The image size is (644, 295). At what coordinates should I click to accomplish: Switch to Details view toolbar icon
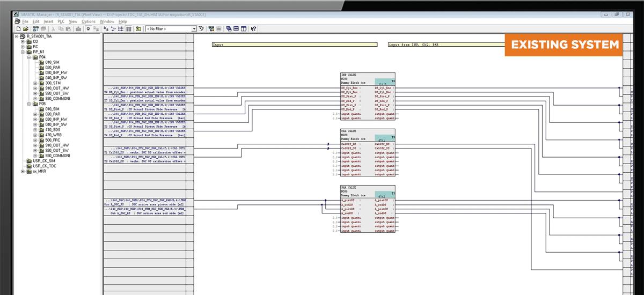(129, 28)
